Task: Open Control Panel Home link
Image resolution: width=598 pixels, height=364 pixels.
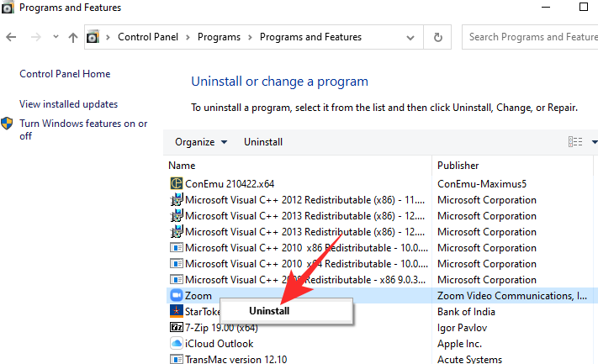Action: click(65, 74)
